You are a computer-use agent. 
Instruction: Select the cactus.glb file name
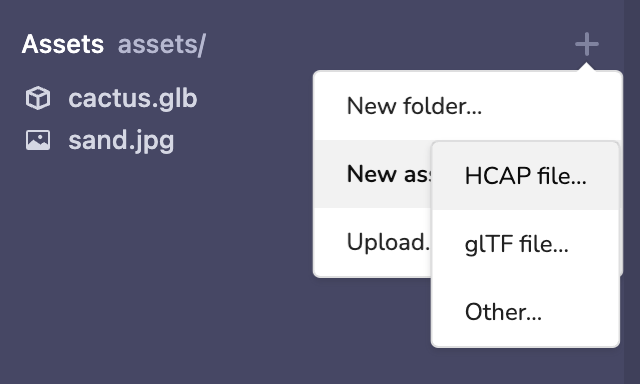coord(133,98)
